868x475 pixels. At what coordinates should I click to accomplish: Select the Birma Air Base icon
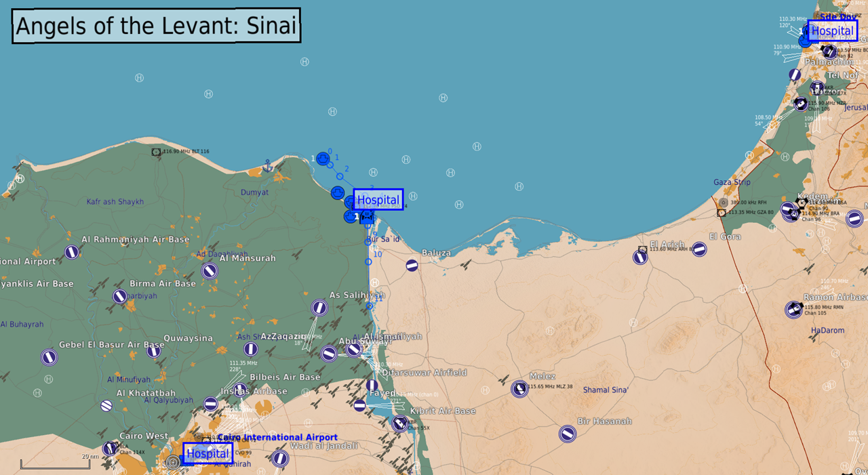(119, 296)
